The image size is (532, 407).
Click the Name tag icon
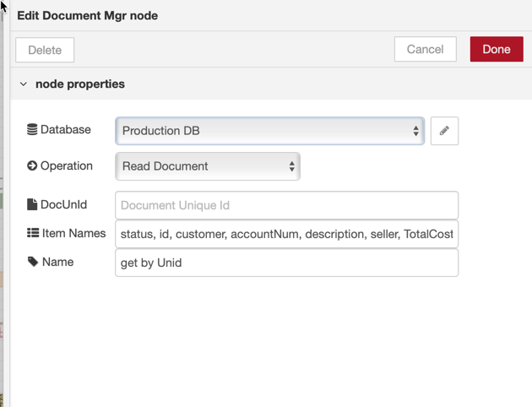click(32, 262)
